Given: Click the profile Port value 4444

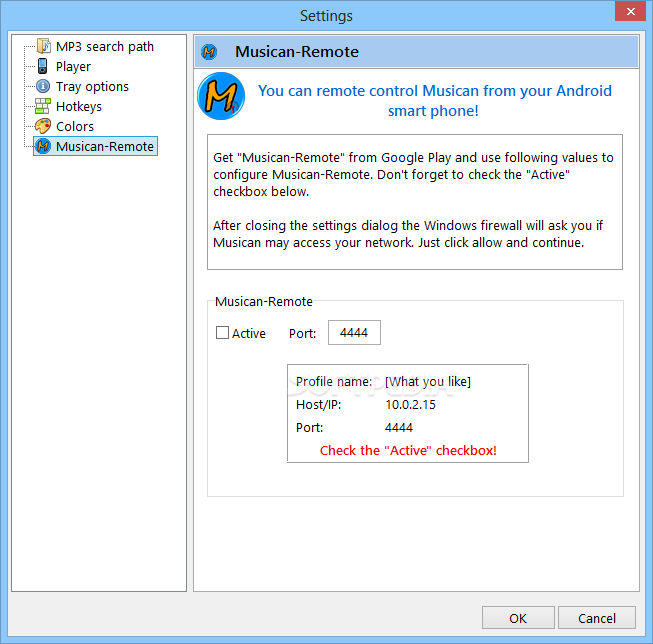Looking at the screenshot, I should [x=399, y=427].
